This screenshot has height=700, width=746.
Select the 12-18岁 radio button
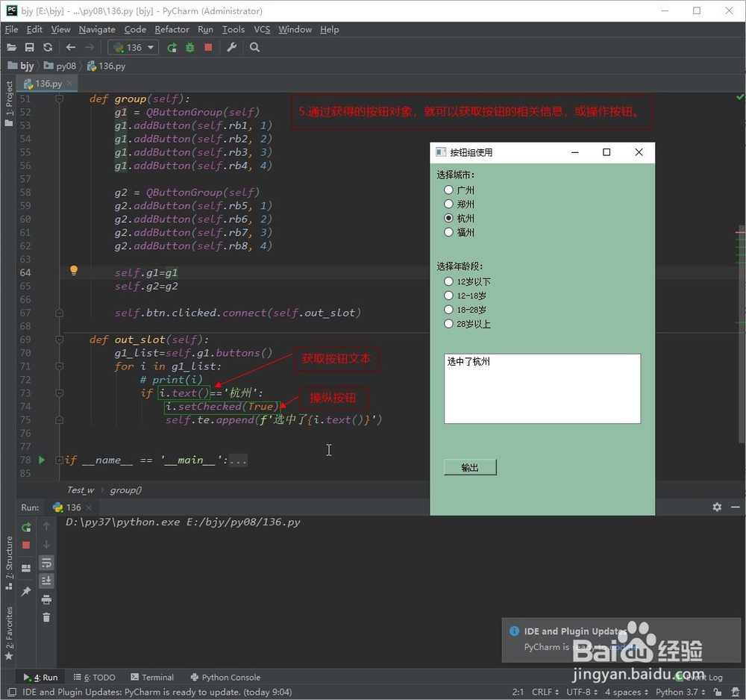click(x=448, y=296)
